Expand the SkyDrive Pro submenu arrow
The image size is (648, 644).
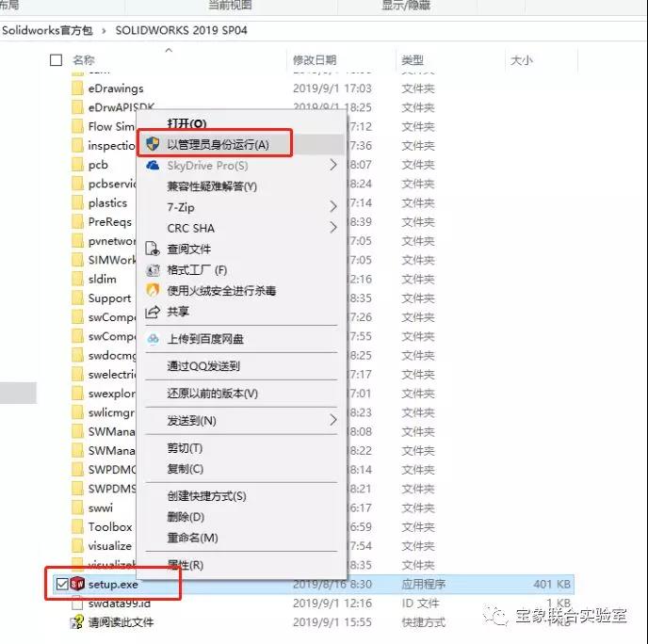coord(333,165)
